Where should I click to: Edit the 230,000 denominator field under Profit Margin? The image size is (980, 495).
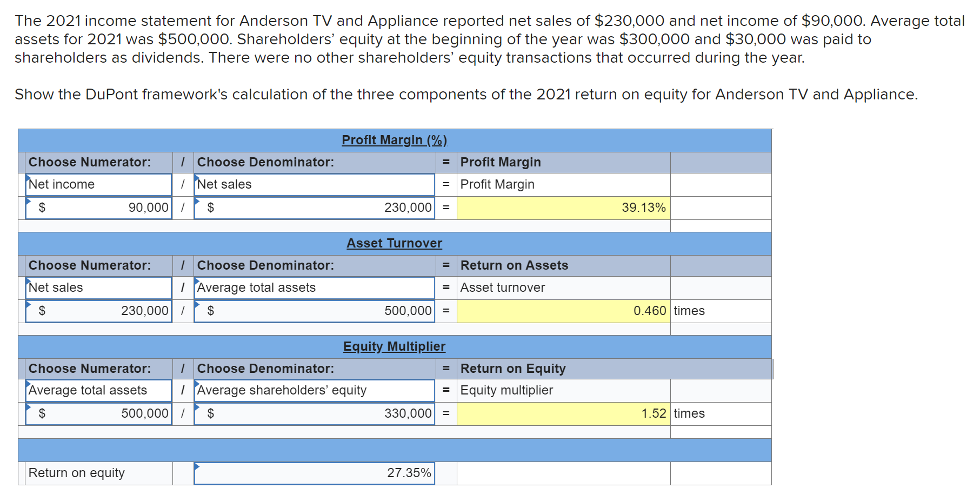coord(314,208)
